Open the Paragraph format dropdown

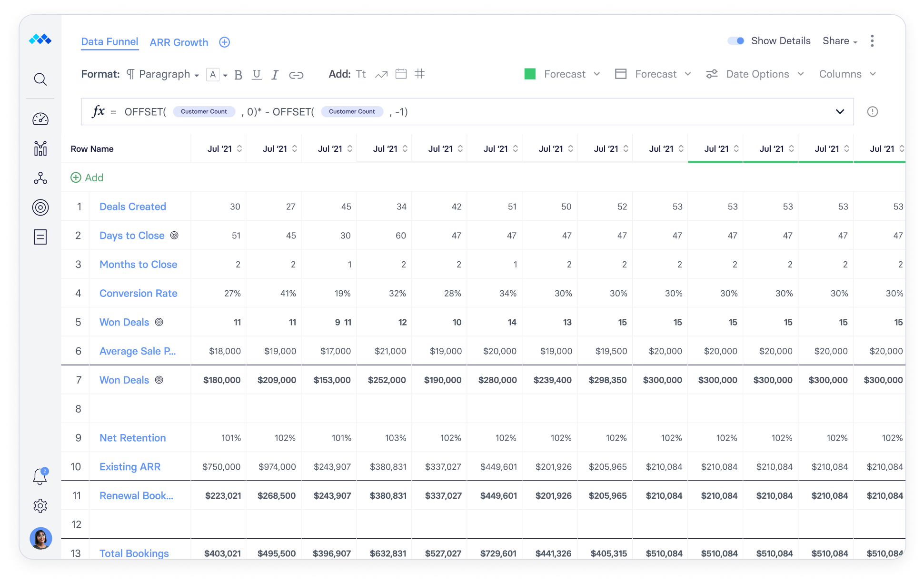click(x=163, y=74)
